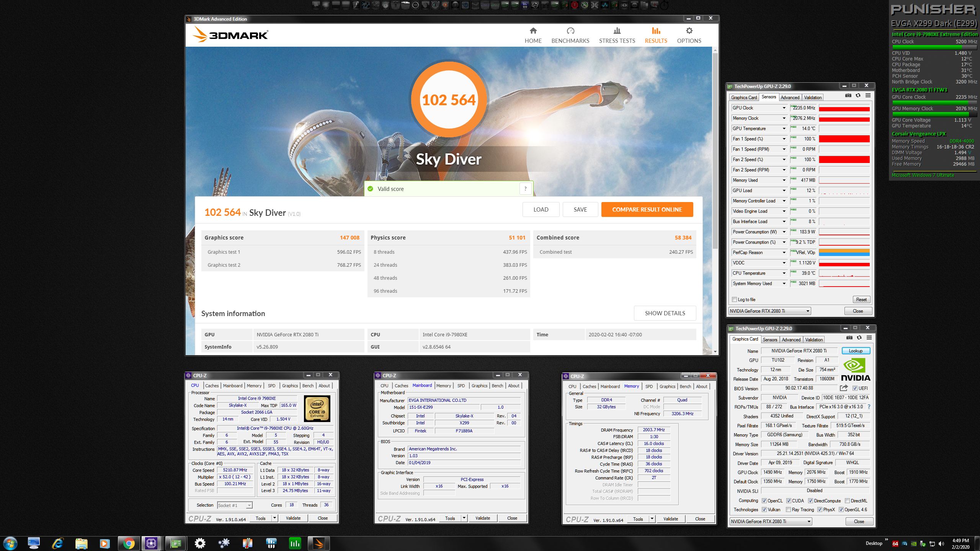Image resolution: width=980 pixels, height=551 pixels.
Task: Click Compare Result Online button
Action: pos(647,210)
